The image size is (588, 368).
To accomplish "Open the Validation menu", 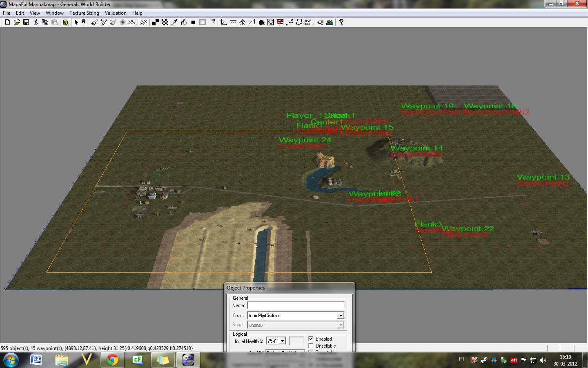I will [x=116, y=13].
